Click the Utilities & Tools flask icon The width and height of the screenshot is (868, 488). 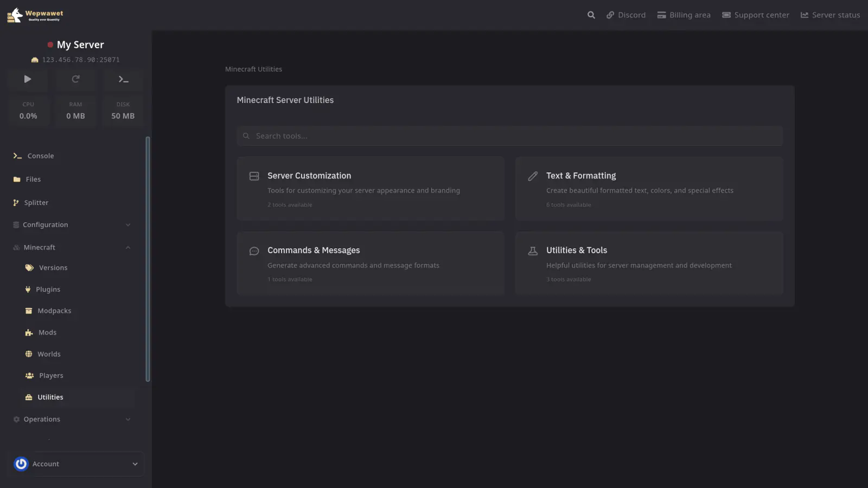click(x=533, y=251)
